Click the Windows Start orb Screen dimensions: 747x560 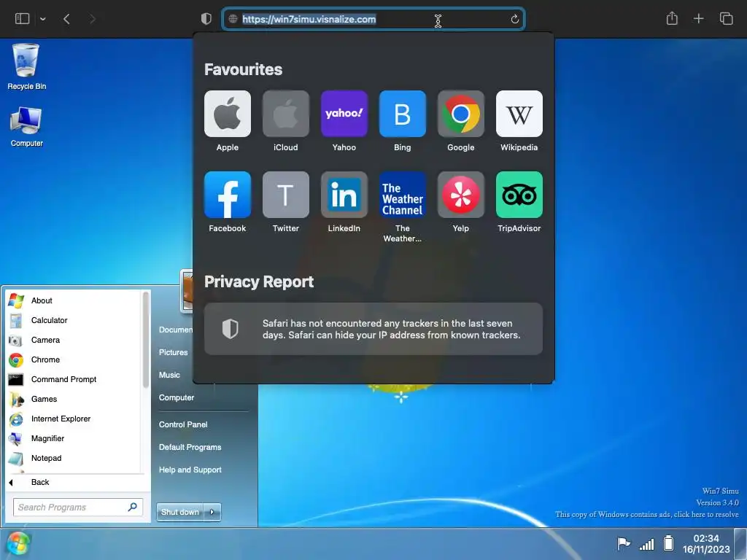point(18,544)
